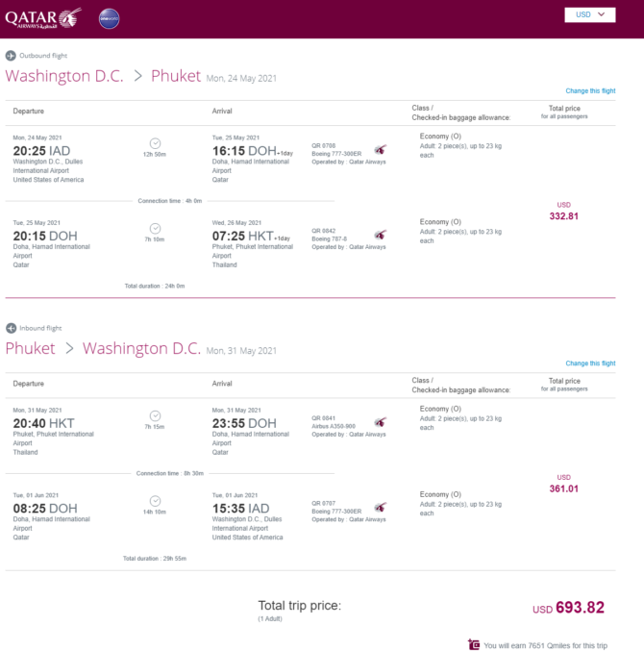Click the clock icon above 12h 50m
Viewport: 644px width, 651px height.
(x=155, y=143)
